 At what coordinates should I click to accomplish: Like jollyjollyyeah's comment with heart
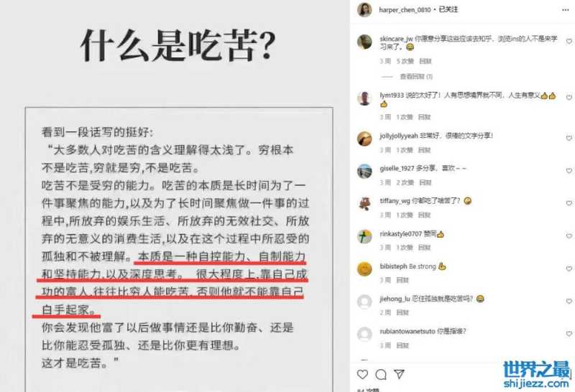[x=569, y=138]
